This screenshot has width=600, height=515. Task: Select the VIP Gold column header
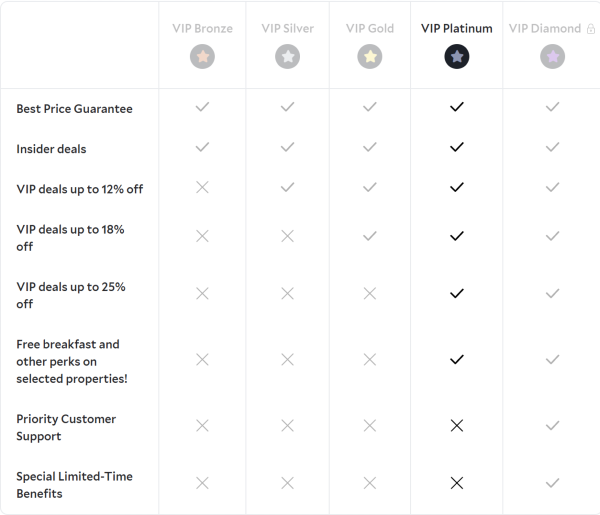click(x=370, y=29)
